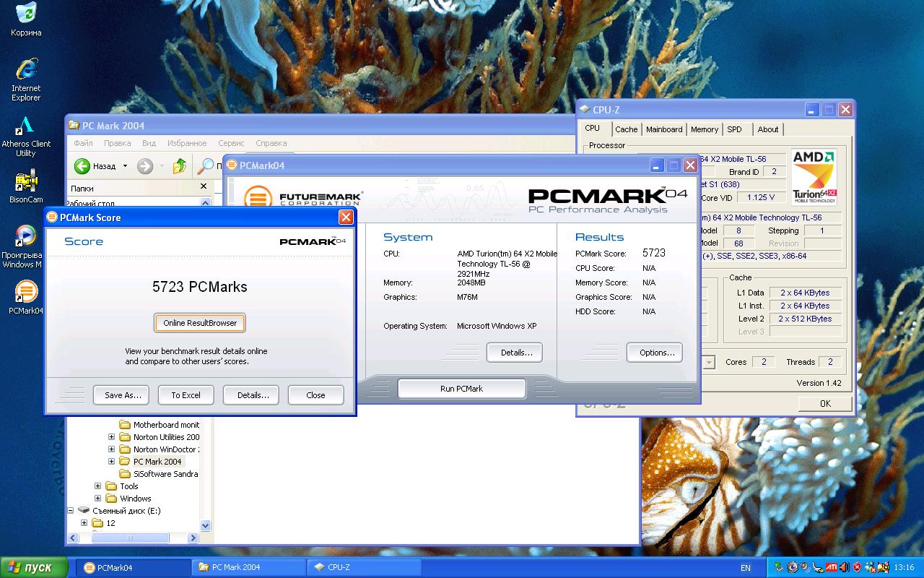Click the Futuremark orange logo in PCMark04

(258, 198)
